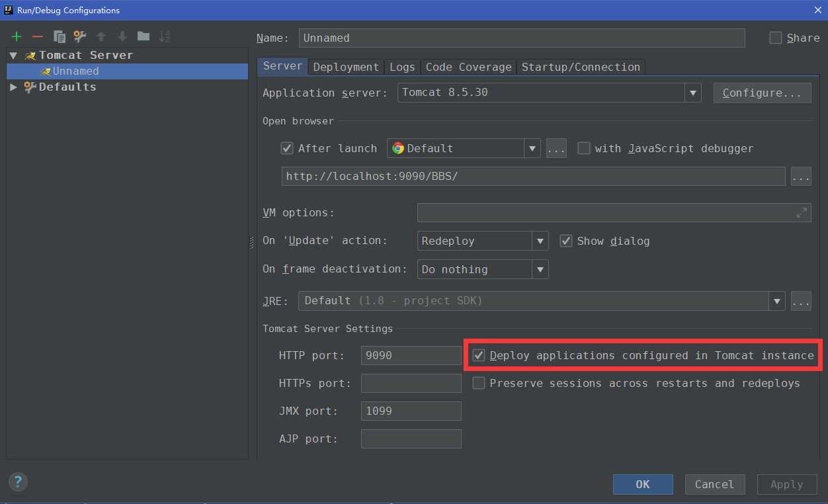828x504 pixels.
Task: Toggle the After launch checkbox
Action: tap(287, 148)
